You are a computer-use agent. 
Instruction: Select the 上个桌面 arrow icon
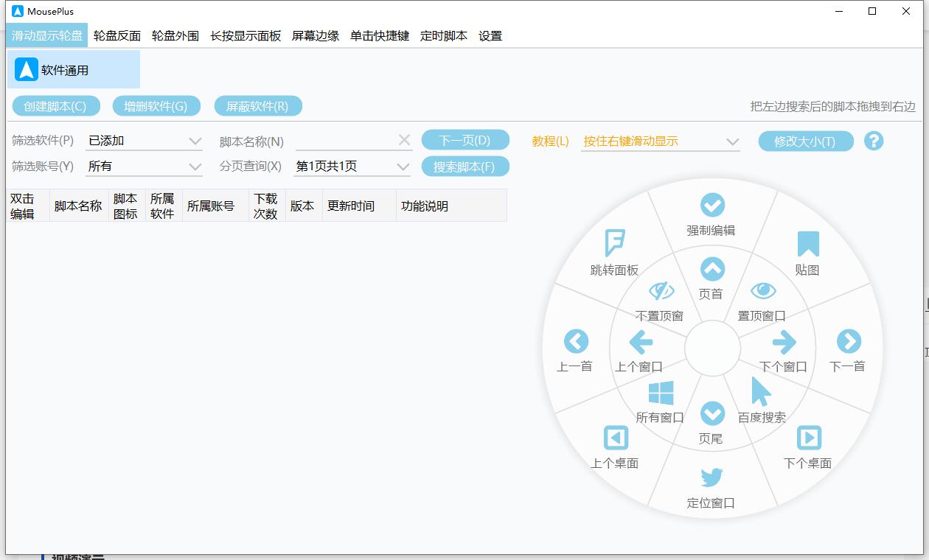coord(615,438)
